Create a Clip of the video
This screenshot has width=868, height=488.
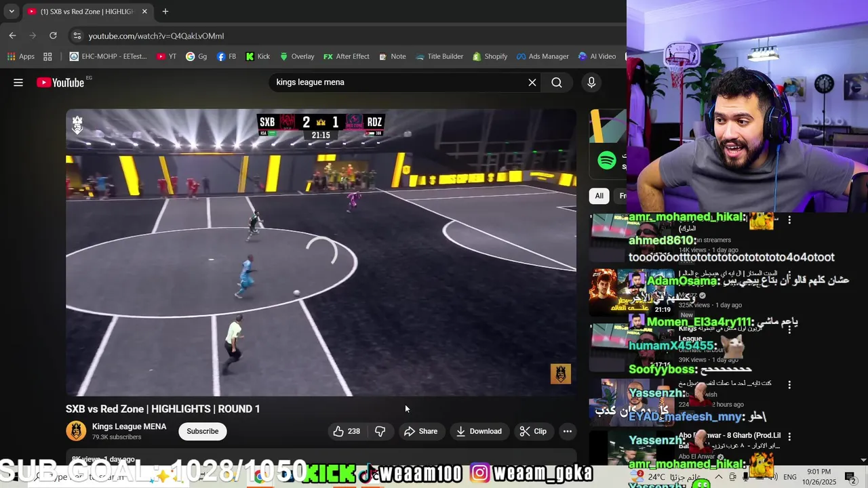click(533, 431)
